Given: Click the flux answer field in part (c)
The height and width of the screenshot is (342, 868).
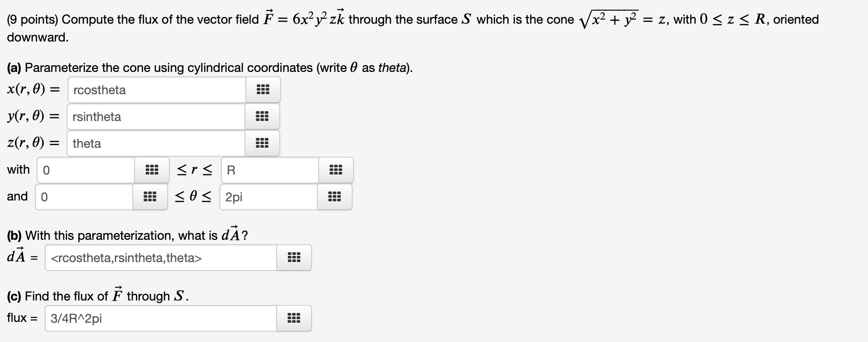Looking at the screenshot, I should (160, 318).
